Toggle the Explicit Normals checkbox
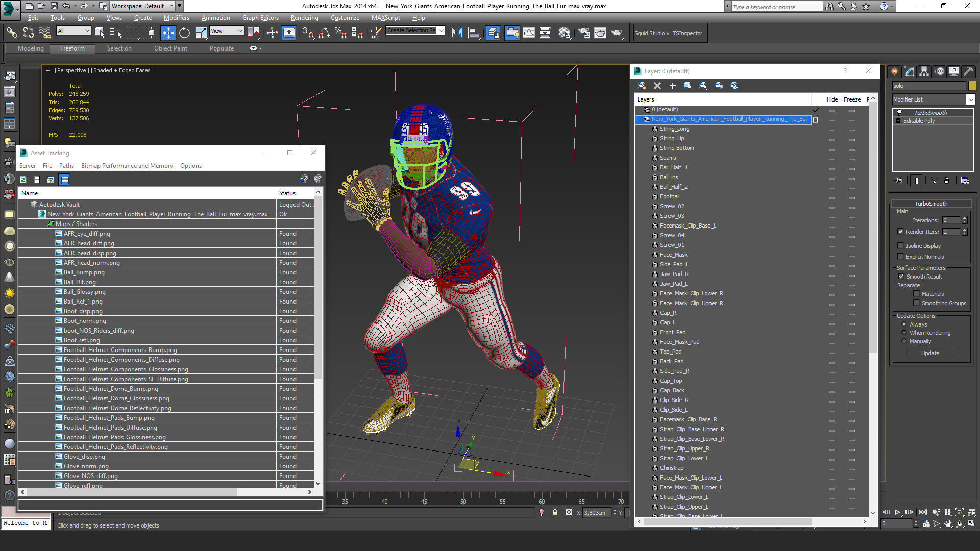This screenshot has height=551, width=980. 901,257
